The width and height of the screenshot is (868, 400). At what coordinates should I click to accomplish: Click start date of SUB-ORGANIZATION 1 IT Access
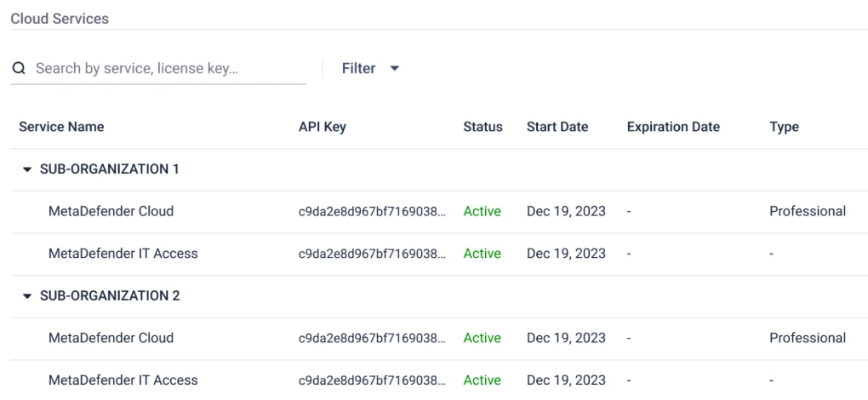coord(566,254)
